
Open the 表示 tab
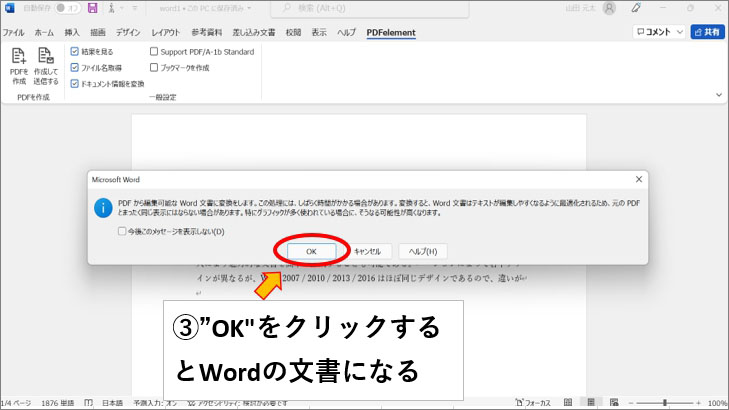pos(319,32)
